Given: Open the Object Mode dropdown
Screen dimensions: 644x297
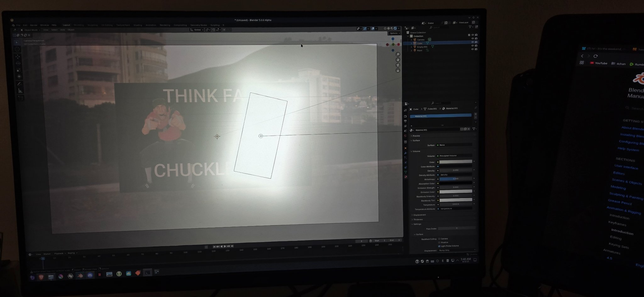Looking at the screenshot, I should pyautogui.click(x=31, y=30).
